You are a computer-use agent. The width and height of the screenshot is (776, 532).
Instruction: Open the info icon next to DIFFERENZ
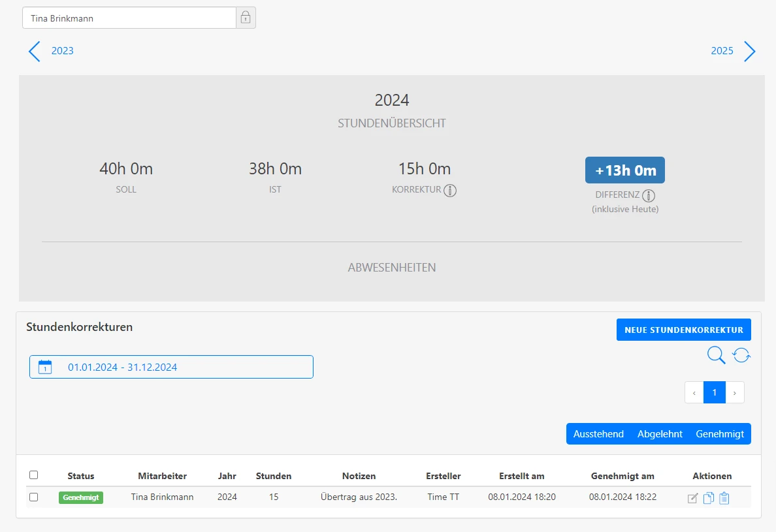click(x=649, y=195)
